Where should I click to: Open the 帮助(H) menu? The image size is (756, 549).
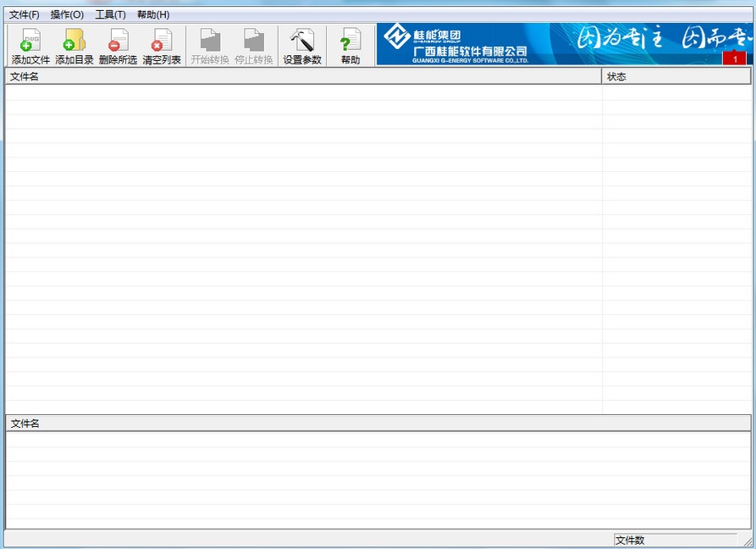pos(151,14)
